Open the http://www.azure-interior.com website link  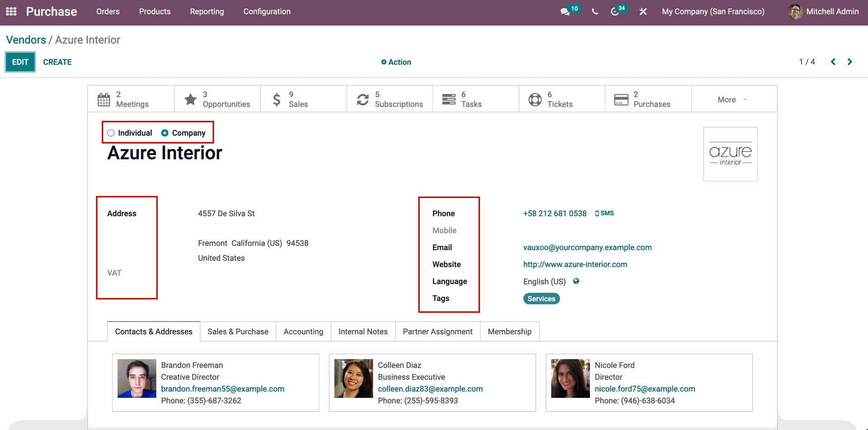tap(575, 265)
